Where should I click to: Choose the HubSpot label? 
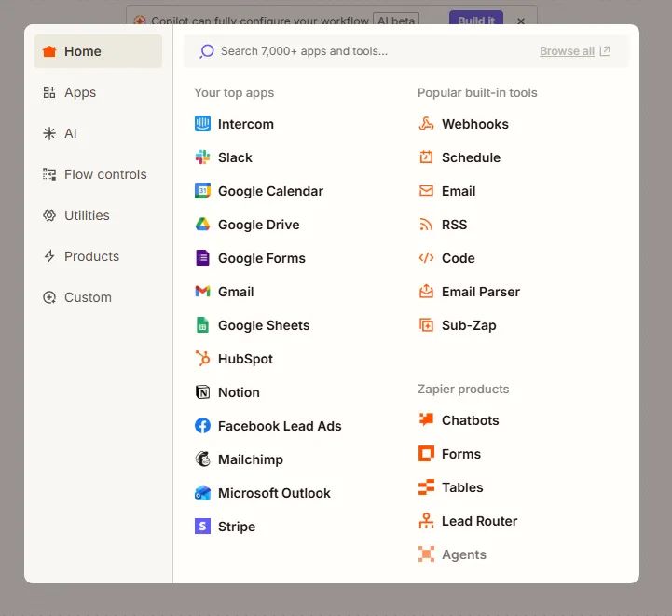click(245, 359)
